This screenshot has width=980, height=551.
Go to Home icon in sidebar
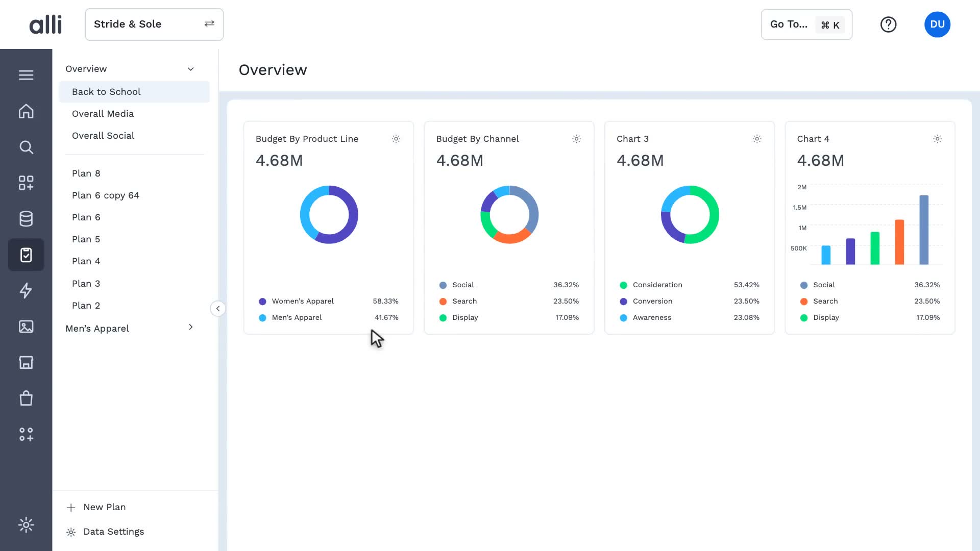(26, 111)
